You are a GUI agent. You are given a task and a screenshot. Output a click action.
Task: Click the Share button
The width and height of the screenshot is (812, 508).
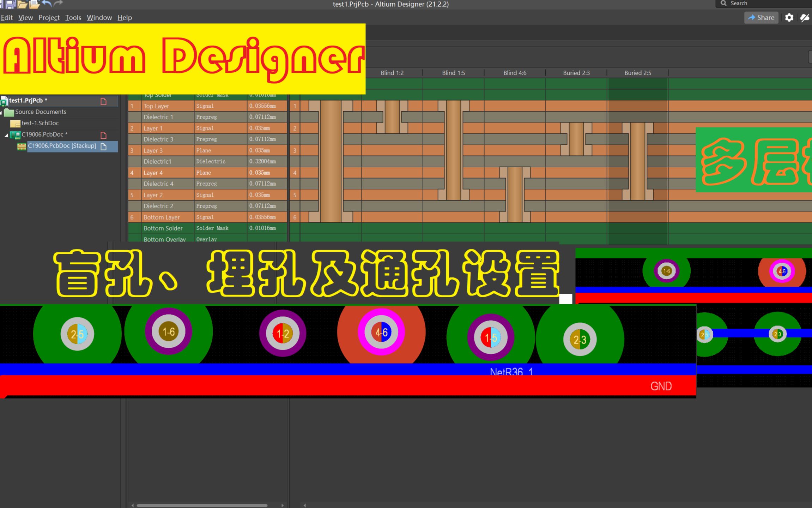pyautogui.click(x=761, y=18)
